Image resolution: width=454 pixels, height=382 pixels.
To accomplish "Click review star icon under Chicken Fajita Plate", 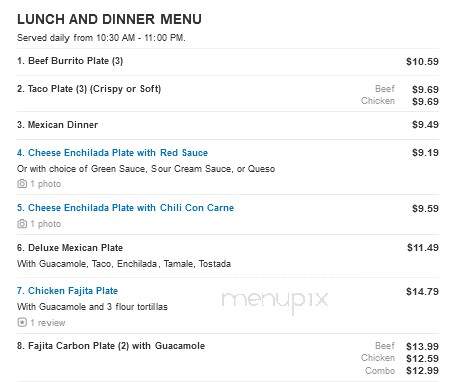I will pos(22,322).
